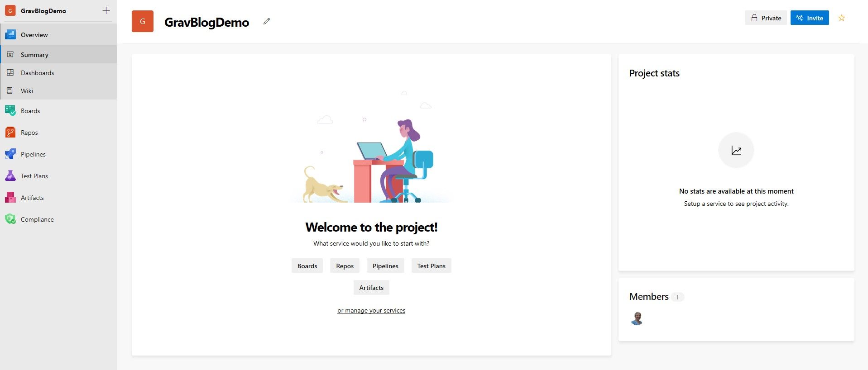The height and width of the screenshot is (370, 868).
Task: Click the member avatar under Members
Action: (637, 318)
